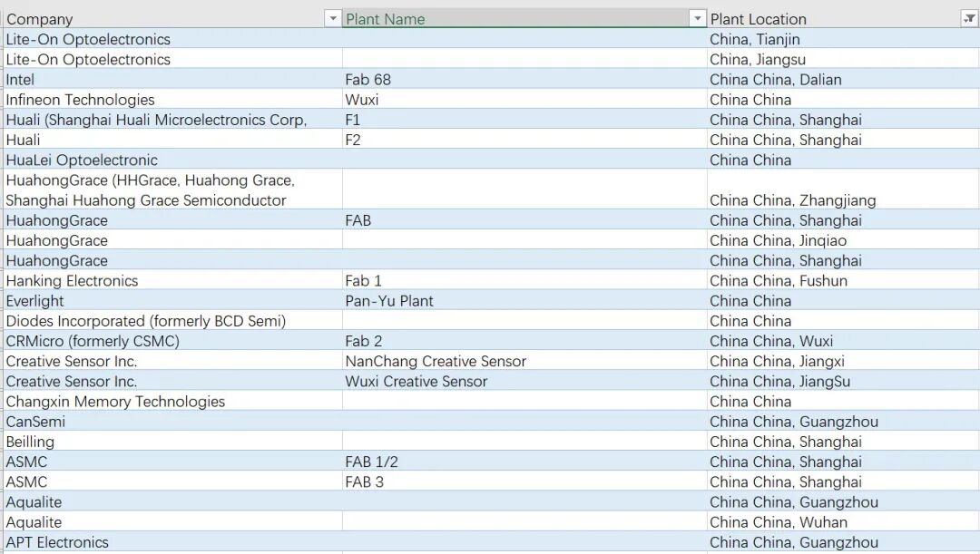This screenshot has width=980, height=554.
Task: Click the HuaLei Optoelectronic cell
Action: coord(172,160)
